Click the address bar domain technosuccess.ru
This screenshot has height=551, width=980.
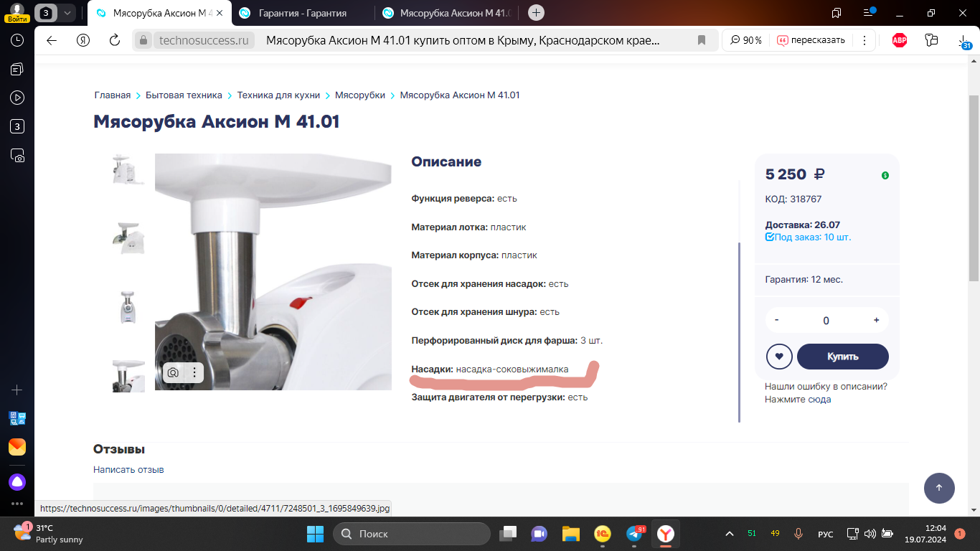pyautogui.click(x=204, y=40)
